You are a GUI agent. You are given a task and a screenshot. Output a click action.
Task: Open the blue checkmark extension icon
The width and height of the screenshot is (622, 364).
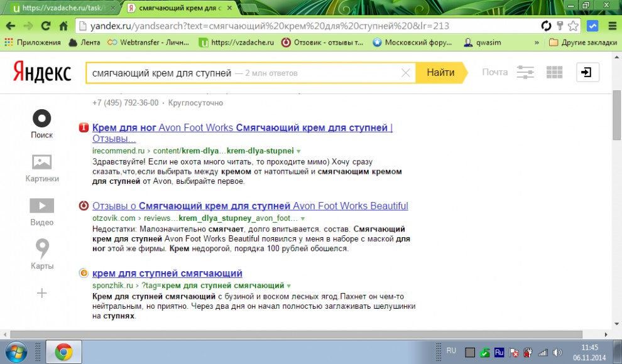592,26
